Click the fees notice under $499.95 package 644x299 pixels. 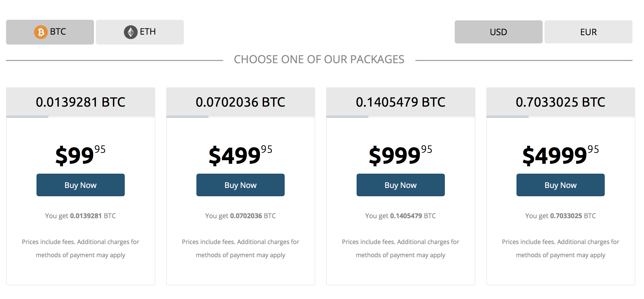click(x=240, y=248)
